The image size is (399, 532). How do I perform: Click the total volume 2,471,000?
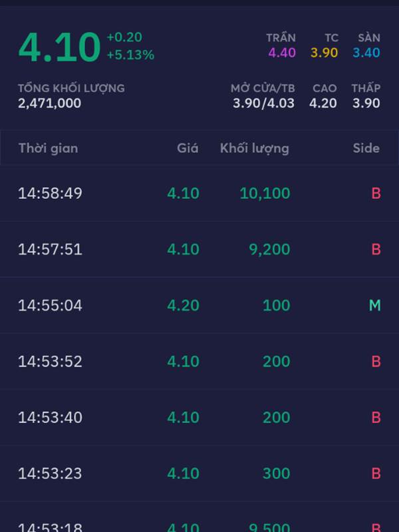point(49,103)
